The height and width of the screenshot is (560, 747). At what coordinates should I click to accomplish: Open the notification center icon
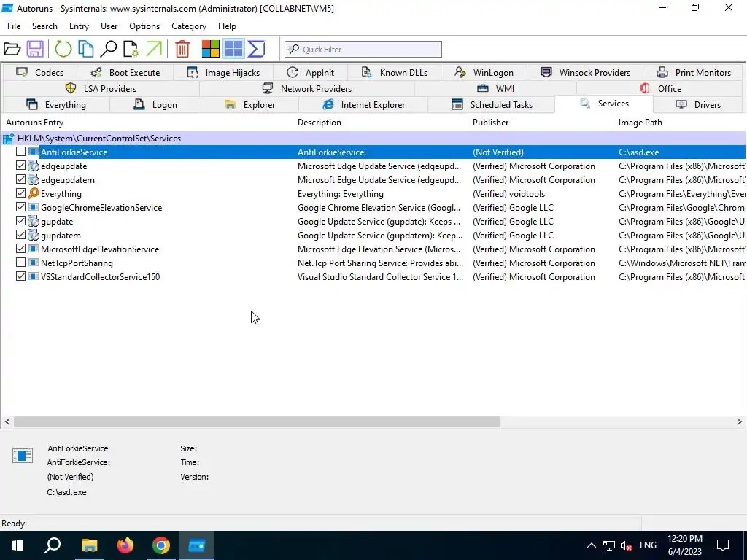point(723,545)
